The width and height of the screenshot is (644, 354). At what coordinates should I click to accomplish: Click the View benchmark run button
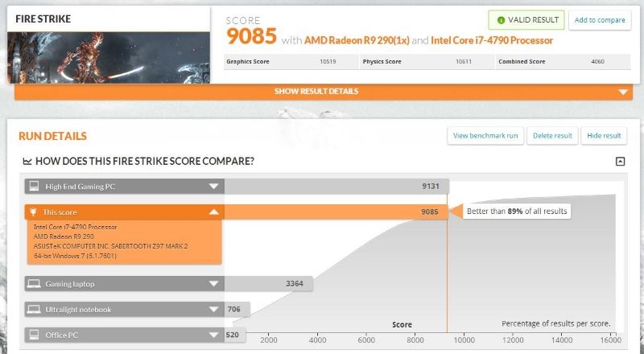[x=485, y=135]
